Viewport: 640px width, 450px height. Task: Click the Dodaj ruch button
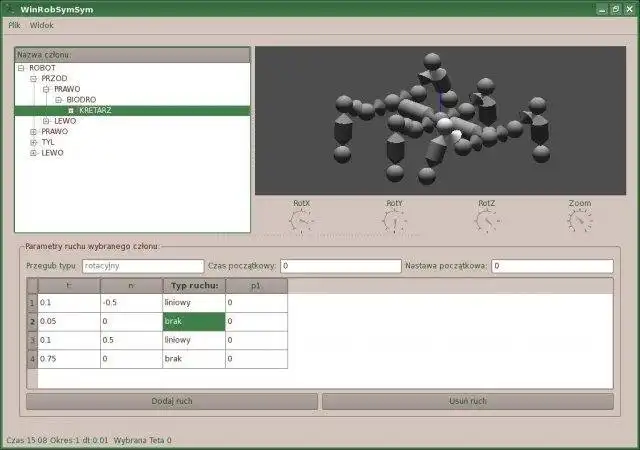pyautogui.click(x=172, y=401)
